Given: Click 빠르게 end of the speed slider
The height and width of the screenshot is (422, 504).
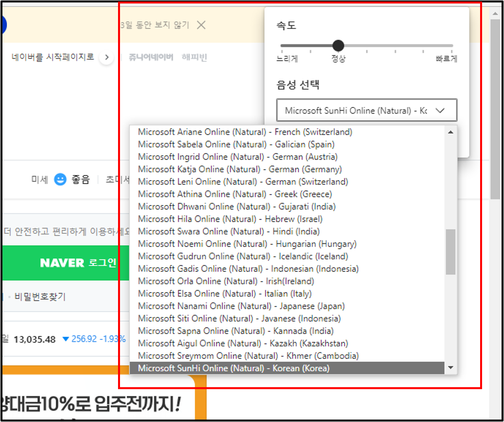Looking at the screenshot, I should coord(446,59).
